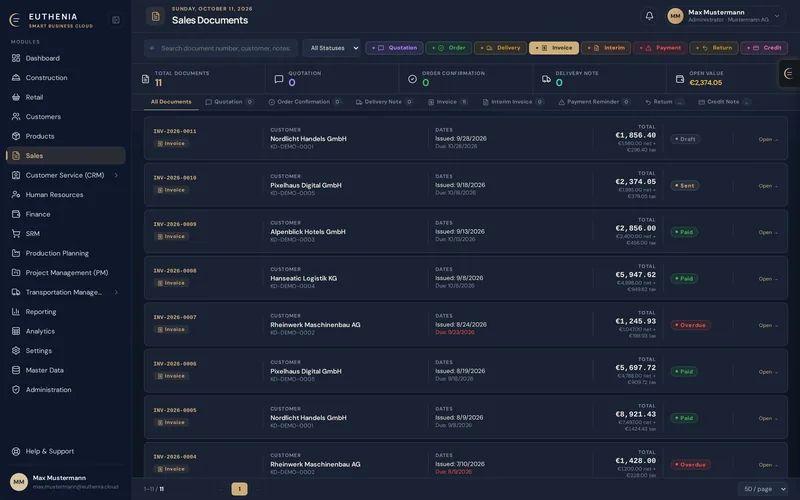This screenshot has width=800, height=500.
Task: Switch to Invoice tab
Action: 447,102
